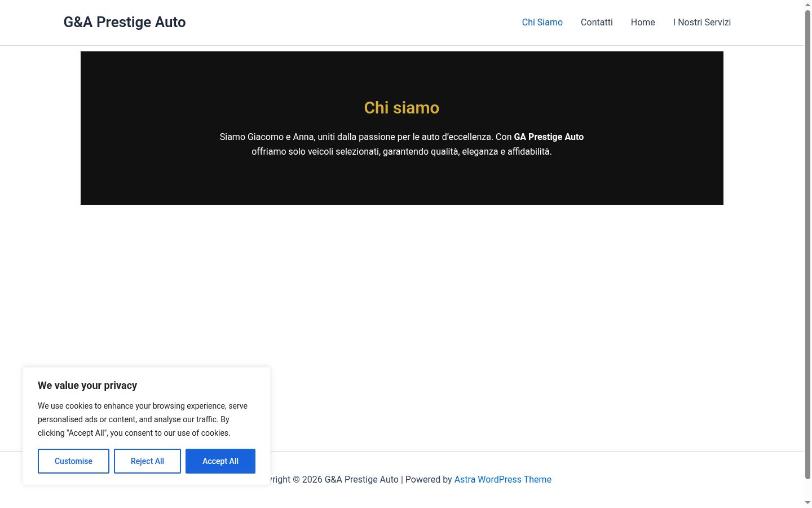The width and height of the screenshot is (812, 508).
Task: Open I Nostri Servizi in navigation
Action: click(x=702, y=23)
